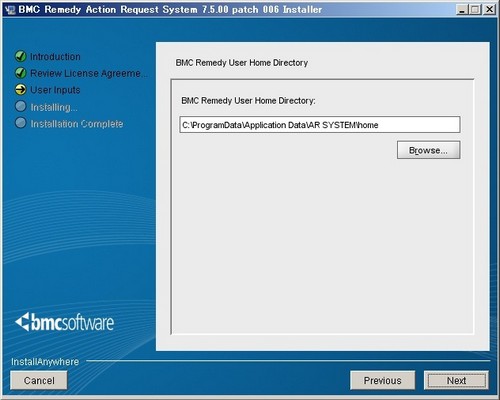Return to the Previous installer step

point(383,380)
